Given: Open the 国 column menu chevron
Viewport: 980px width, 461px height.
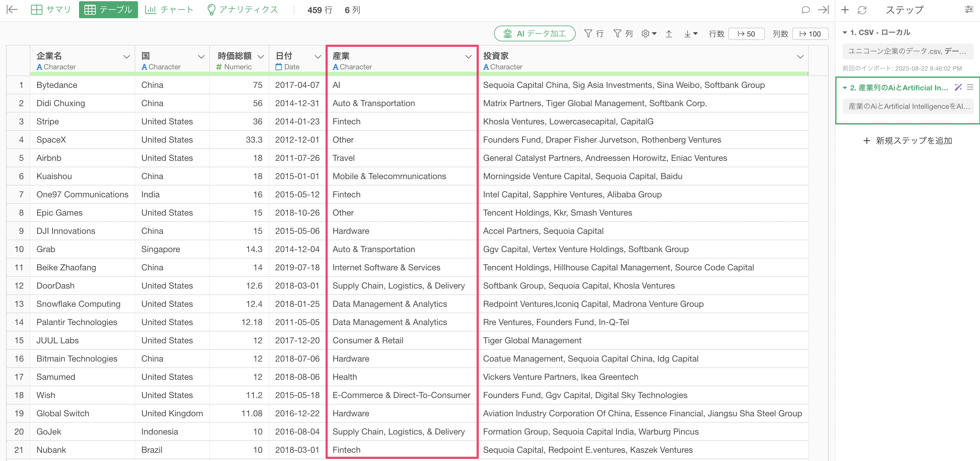Looking at the screenshot, I should [x=201, y=57].
